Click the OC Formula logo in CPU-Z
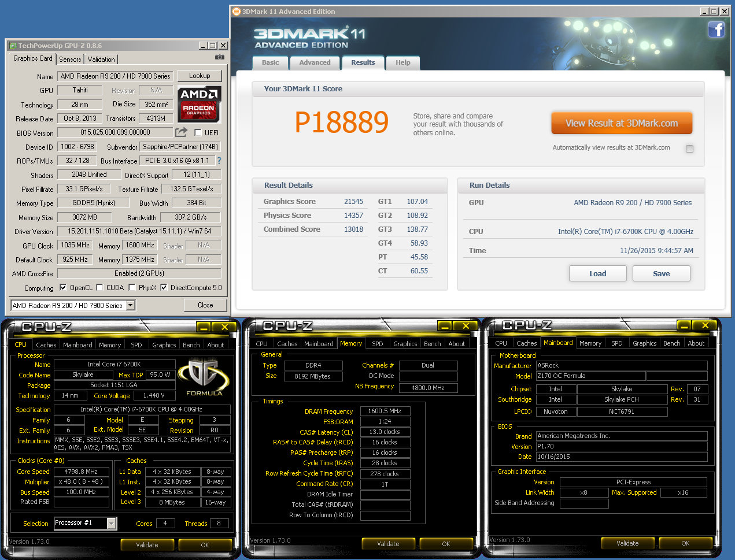The image size is (735, 560). 204,377
